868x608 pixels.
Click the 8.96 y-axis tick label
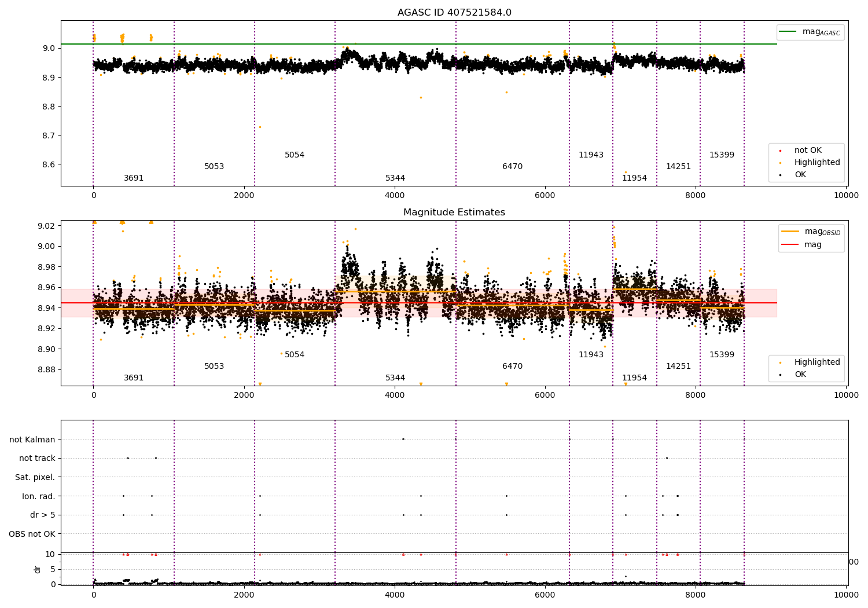point(47,287)
